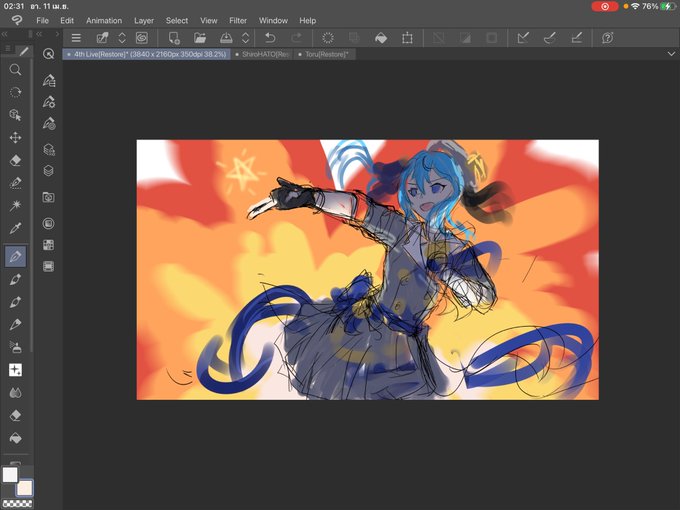Select the transparent checkered color swatch

coord(17,503)
